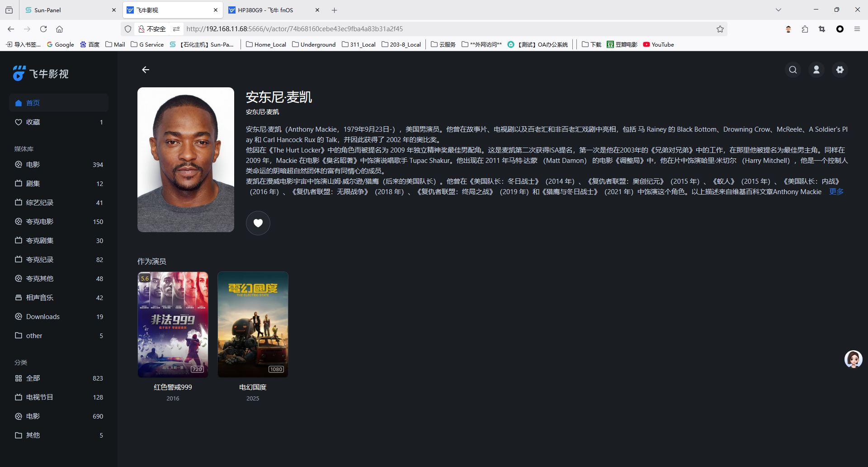Open the Google bookmark
This screenshot has width=868, height=467.
[61, 44]
